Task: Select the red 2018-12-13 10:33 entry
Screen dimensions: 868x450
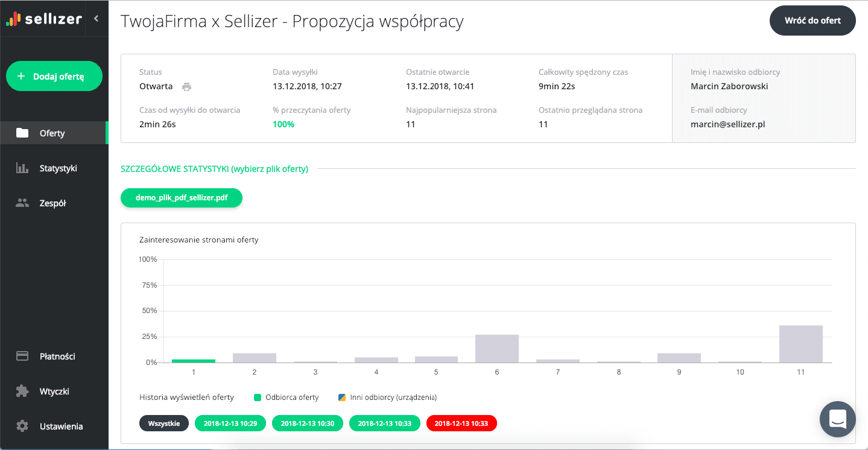Action: click(461, 423)
